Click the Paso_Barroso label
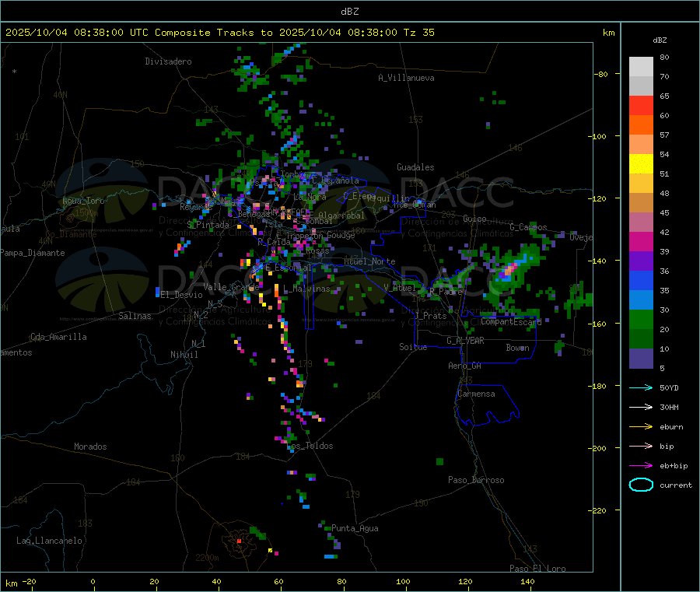Screen dimensions: 700x592 (x=476, y=480)
